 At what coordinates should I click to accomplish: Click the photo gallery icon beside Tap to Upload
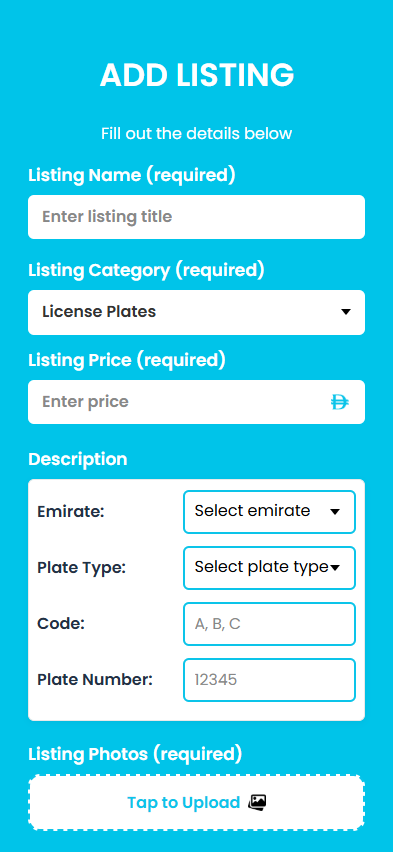(x=258, y=802)
